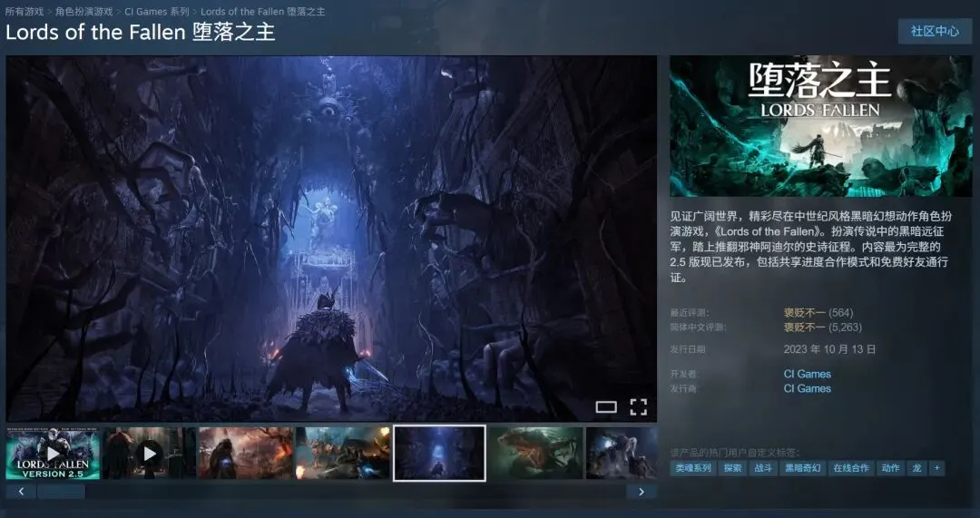This screenshot has height=518, width=980.
Task: Select the 探索 tag
Action: (x=732, y=468)
